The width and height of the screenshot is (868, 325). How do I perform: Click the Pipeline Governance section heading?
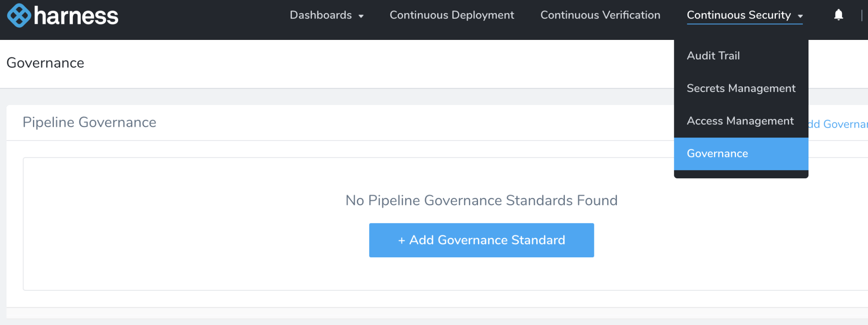coord(89,122)
